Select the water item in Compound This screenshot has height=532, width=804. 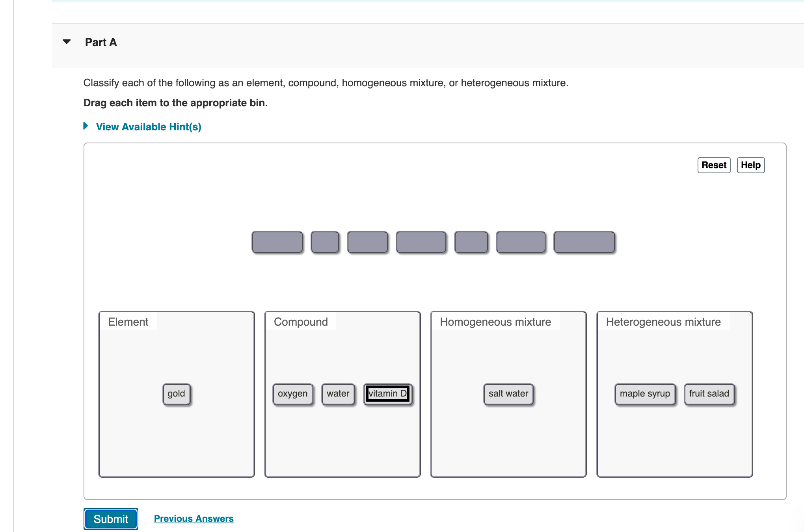pos(338,394)
